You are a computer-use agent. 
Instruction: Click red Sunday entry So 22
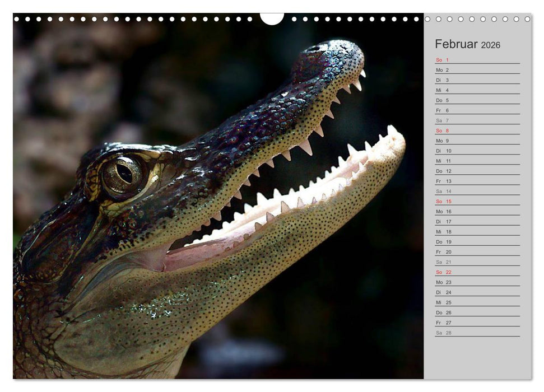coord(477,272)
